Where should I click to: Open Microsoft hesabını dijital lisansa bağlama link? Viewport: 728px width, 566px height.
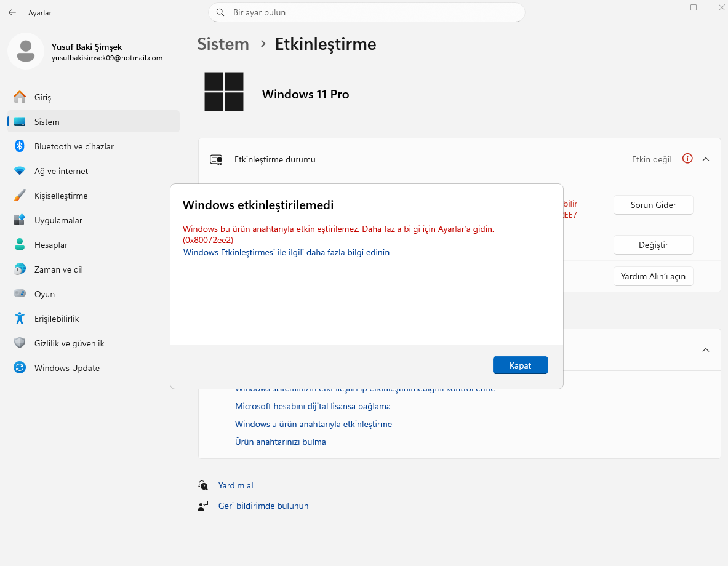point(313,406)
